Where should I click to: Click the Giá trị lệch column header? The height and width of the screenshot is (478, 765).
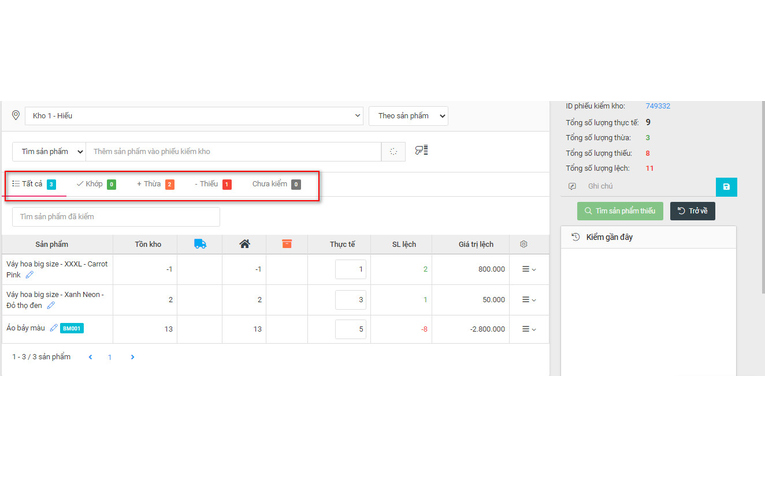tap(476, 244)
